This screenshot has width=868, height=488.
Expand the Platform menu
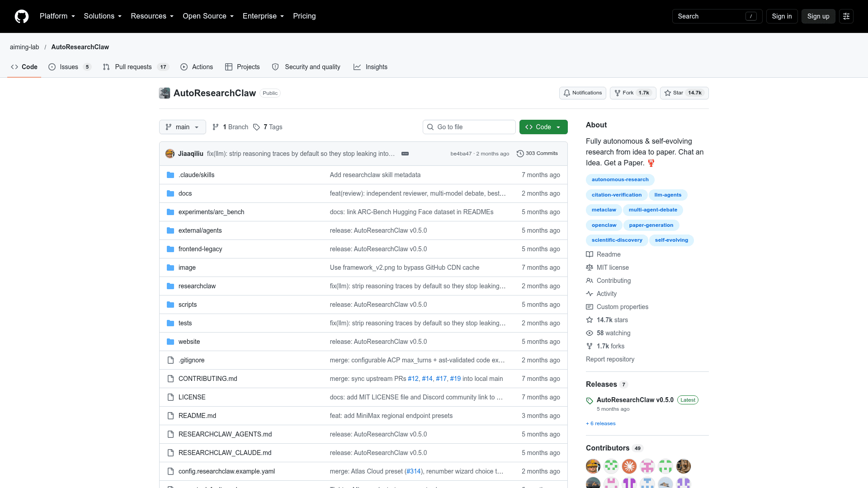coord(57,16)
